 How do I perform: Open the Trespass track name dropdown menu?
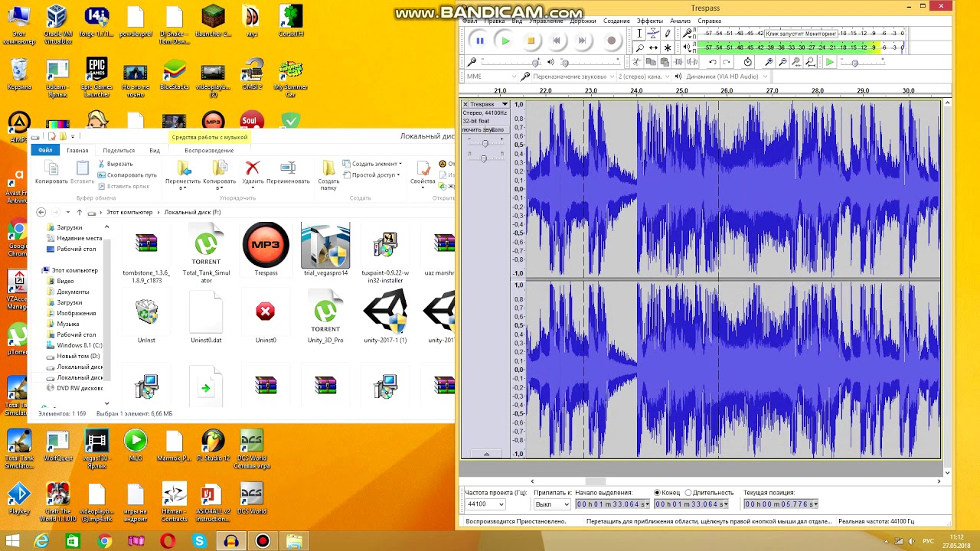[505, 104]
